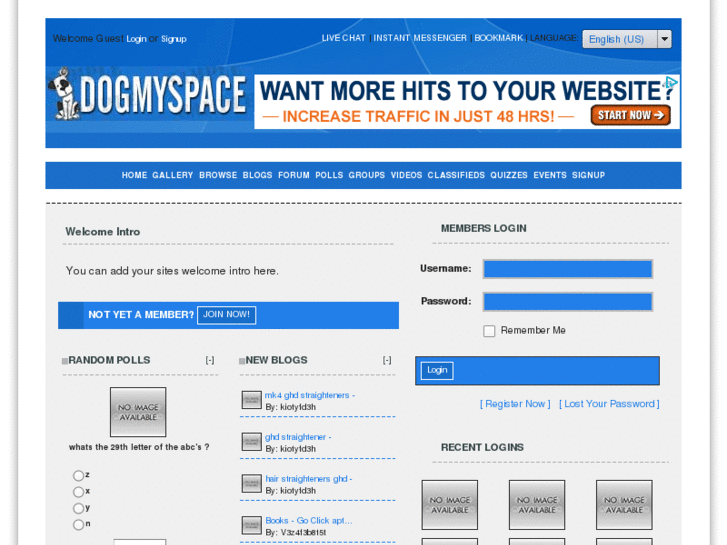The image size is (727, 545).
Task: Open Blogs in navigation bar
Action: pos(257,175)
